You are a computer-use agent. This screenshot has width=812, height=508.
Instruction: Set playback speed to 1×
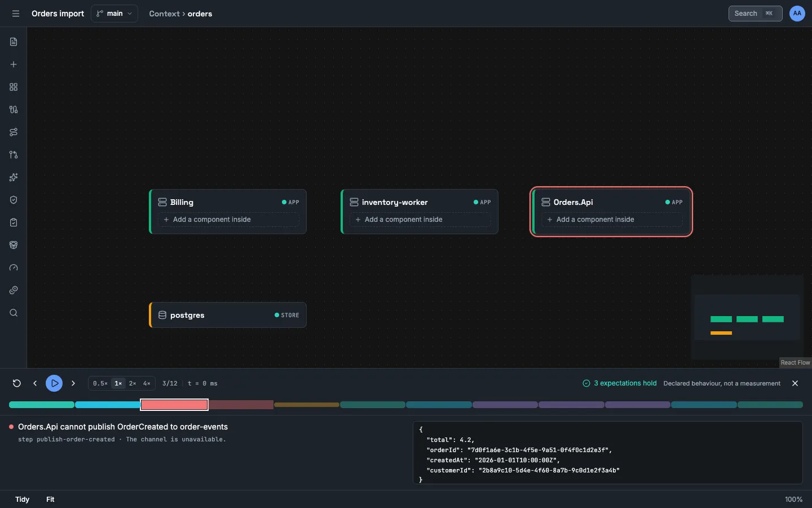click(x=118, y=383)
